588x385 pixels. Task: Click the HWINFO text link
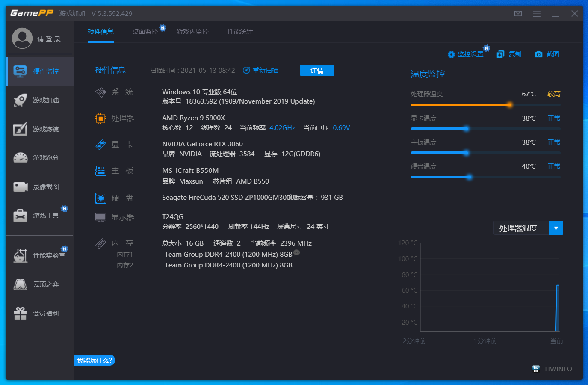tap(558, 369)
